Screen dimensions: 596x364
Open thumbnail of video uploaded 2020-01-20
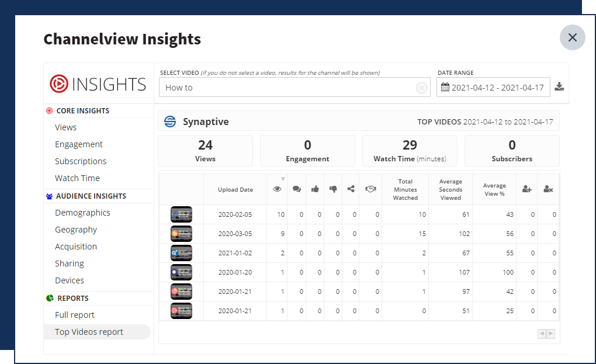coord(181,272)
